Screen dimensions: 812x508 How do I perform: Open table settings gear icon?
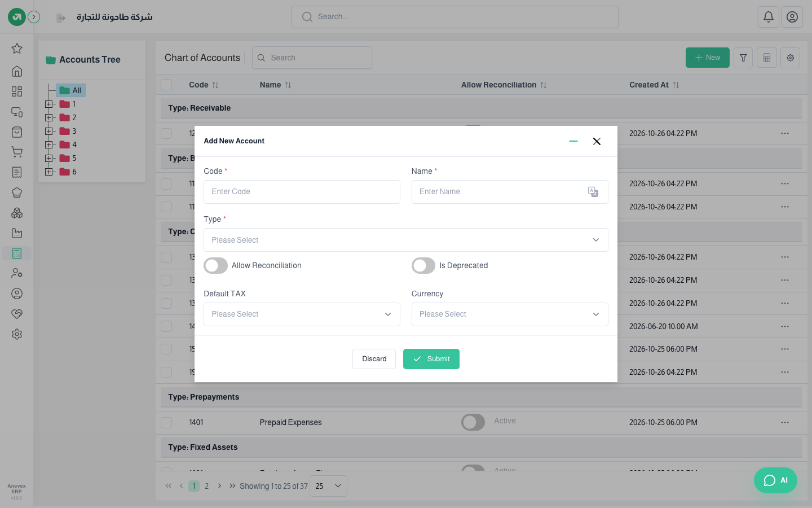[x=791, y=58]
